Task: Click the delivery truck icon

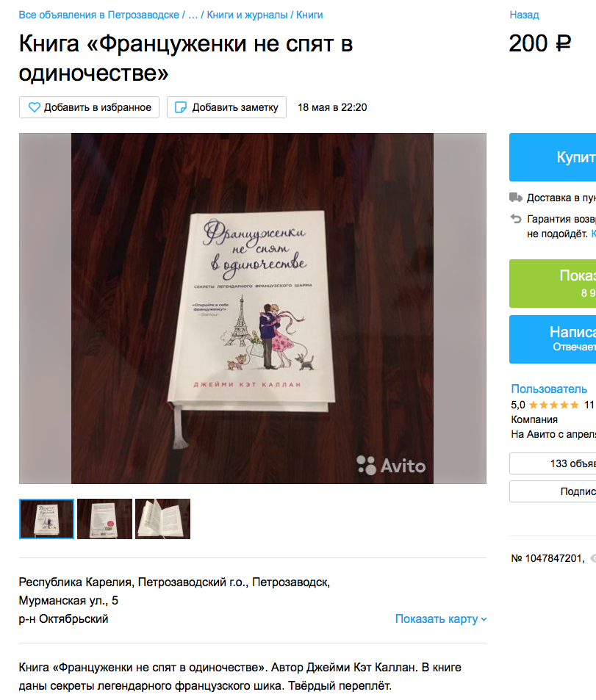Action: pyautogui.click(x=516, y=198)
